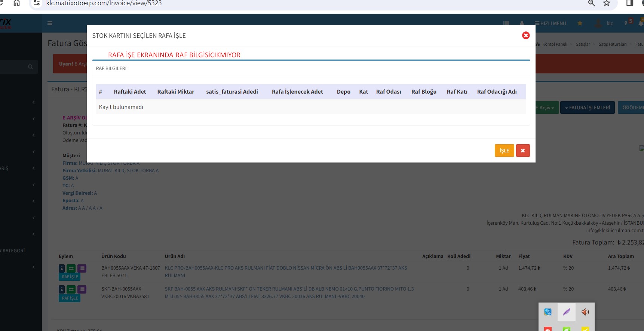Click the green transfer arrows icon on the first row
The height and width of the screenshot is (331, 644).
click(71, 268)
